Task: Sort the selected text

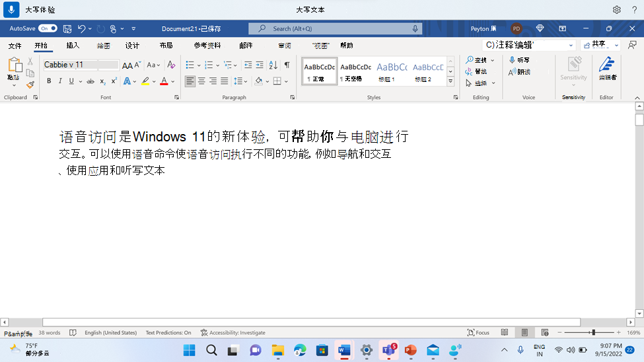Action: [x=273, y=65]
